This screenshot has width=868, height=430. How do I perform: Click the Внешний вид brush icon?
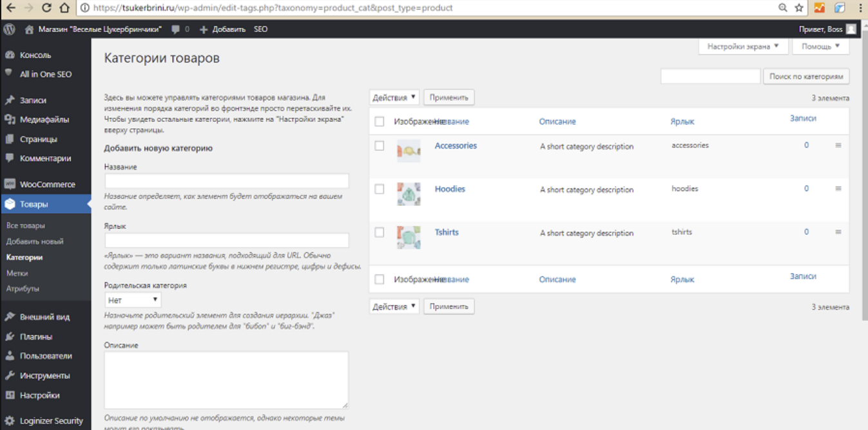[x=10, y=317]
